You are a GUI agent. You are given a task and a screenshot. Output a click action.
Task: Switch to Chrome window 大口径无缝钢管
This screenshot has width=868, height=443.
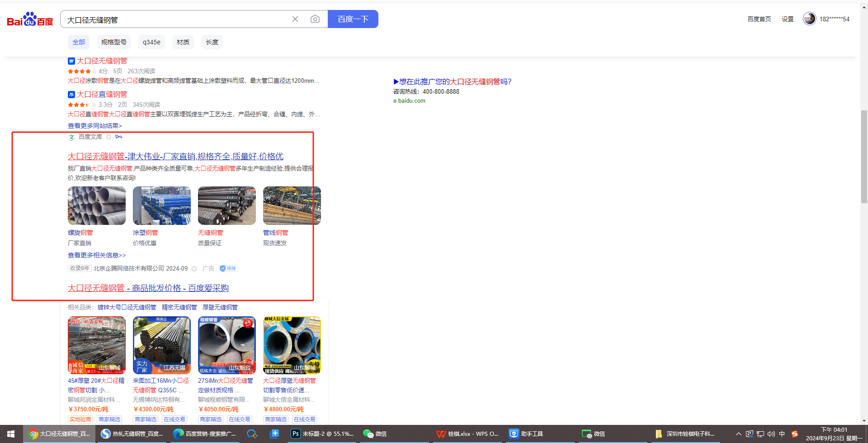coord(59,434)
